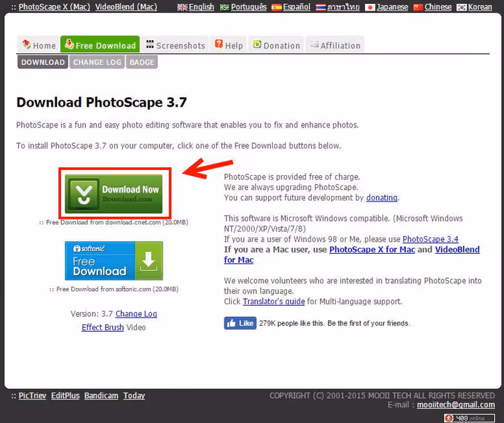Click the China flag icon
The height and width of the screenshot is (423, 504).
click(418, 7)
